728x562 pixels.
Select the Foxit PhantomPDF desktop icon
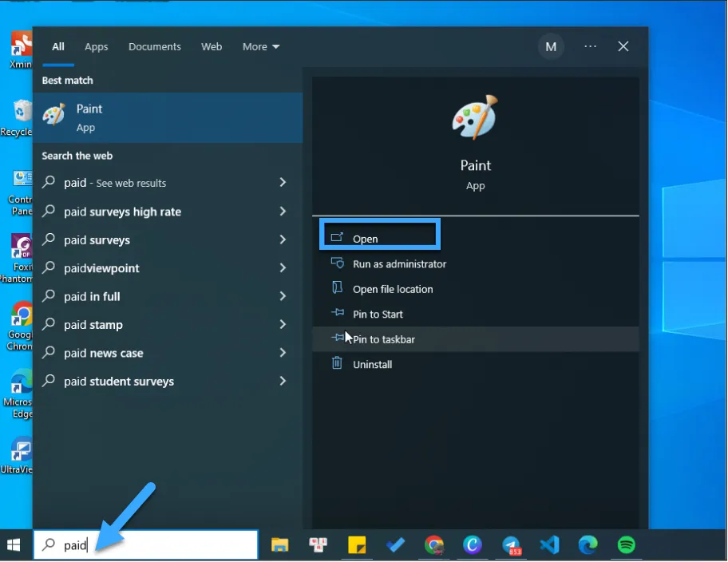(18, 258)
